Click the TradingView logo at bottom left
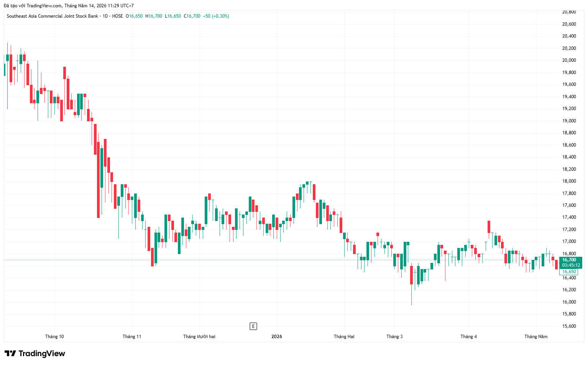The height and width of the screenshot is (365, 588). (x=35, y=353)
